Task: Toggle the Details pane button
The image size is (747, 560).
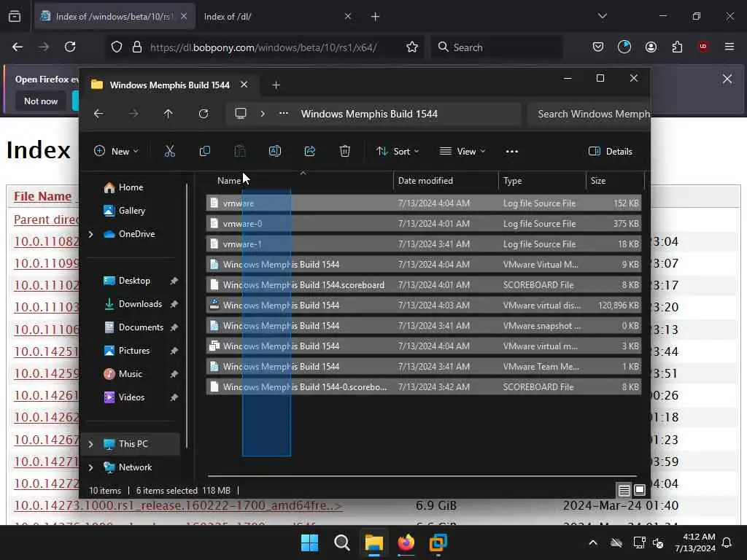Action: tap(611, 152)
